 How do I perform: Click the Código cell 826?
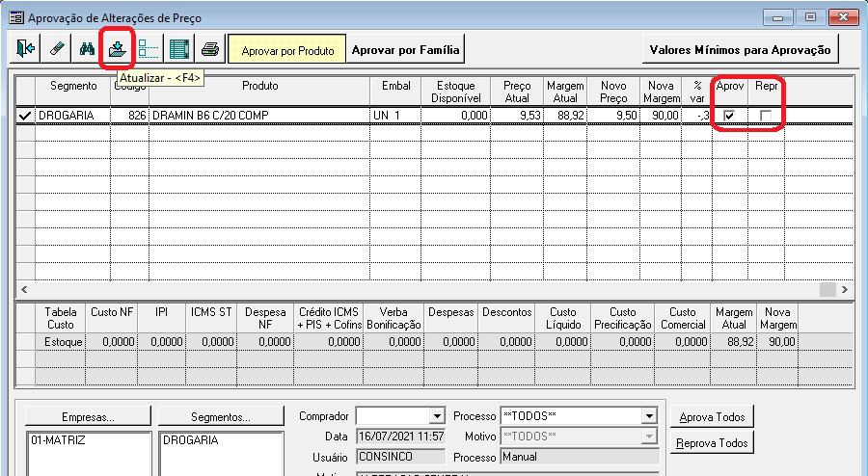pyautogui.click(x=129, y=116)
